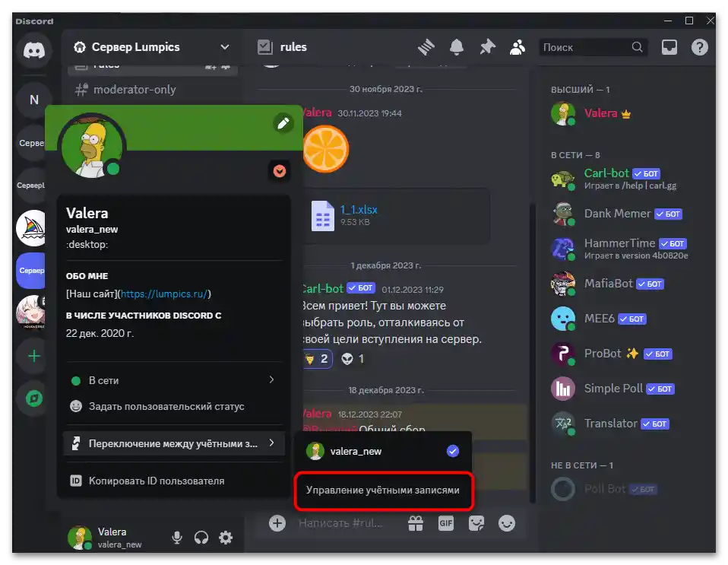This screenshot has height=565, width=728.
Task: Open the emoji picker
Action: (x=507, y=523)
